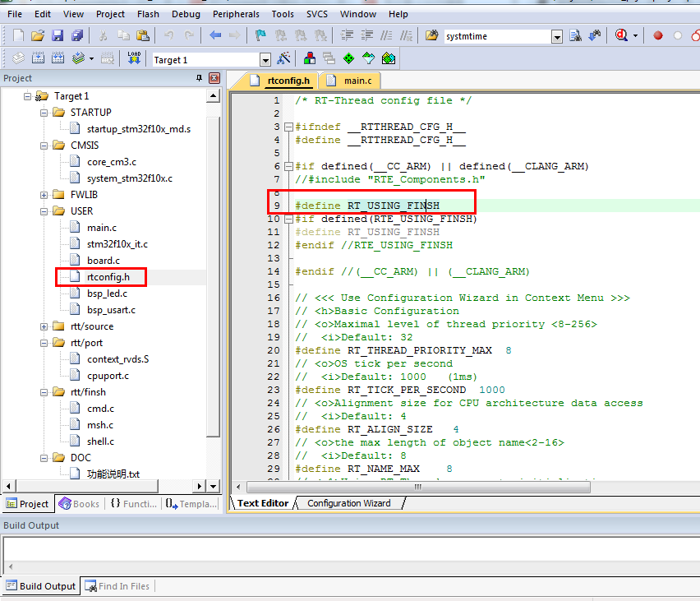Download code to flash memory via LOAD icon
Image resolution: width=700 pixels, height=601 pixels.
(x=136, y=58)
